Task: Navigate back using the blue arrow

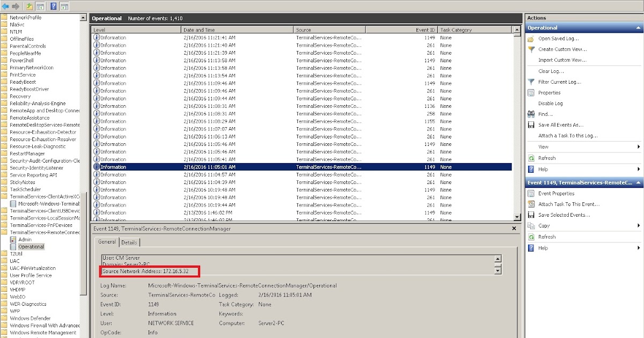Action: (x=5, y=6)
